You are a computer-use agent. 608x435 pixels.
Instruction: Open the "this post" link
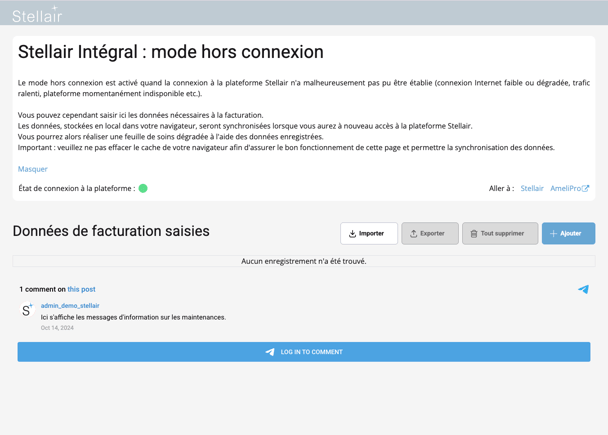81,289
